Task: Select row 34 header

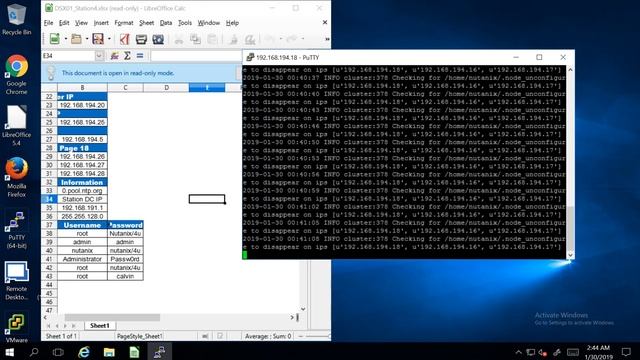Action: coord(49,199)
